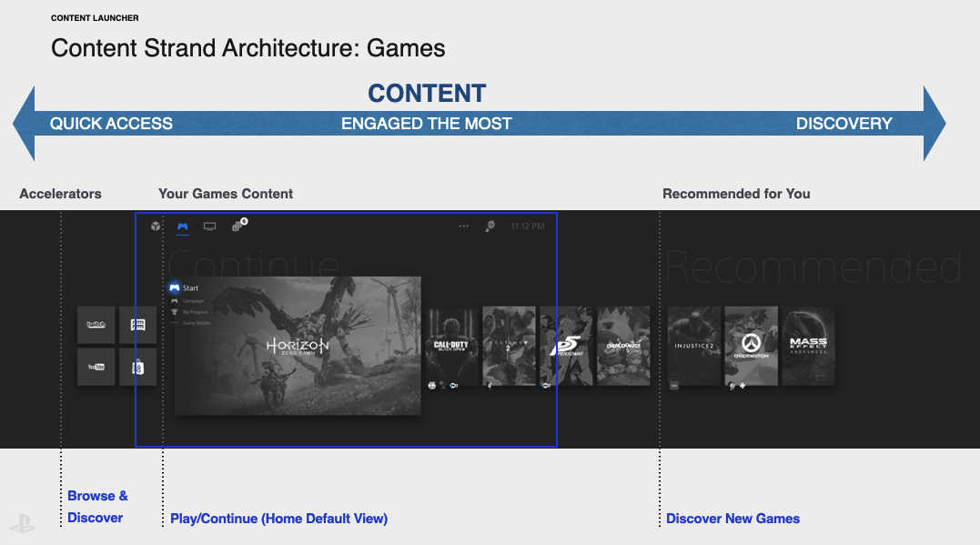
Task: Click the controller badge under Persona 5
Action: (546, 386)
